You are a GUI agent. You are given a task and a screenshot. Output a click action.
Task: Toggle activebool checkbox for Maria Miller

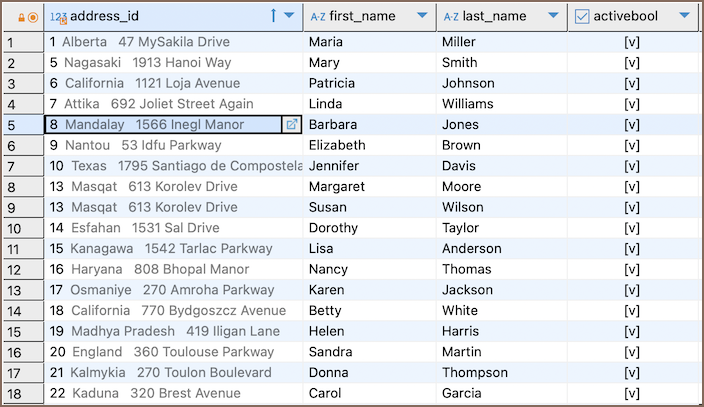click(631, 42)
